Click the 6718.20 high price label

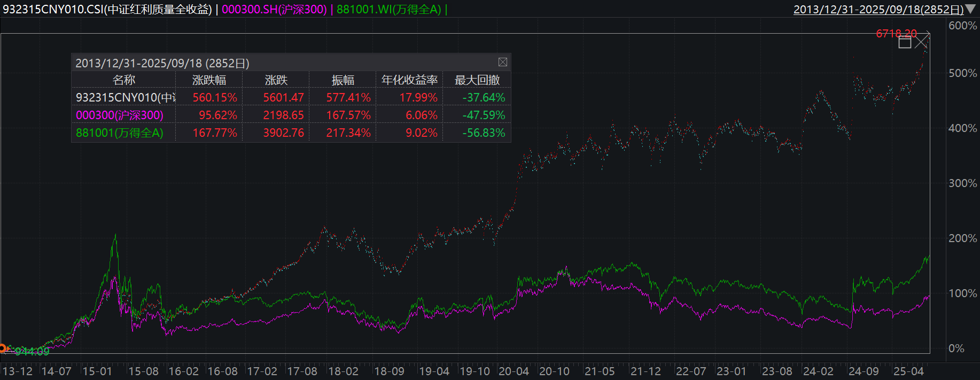point(896,34)
